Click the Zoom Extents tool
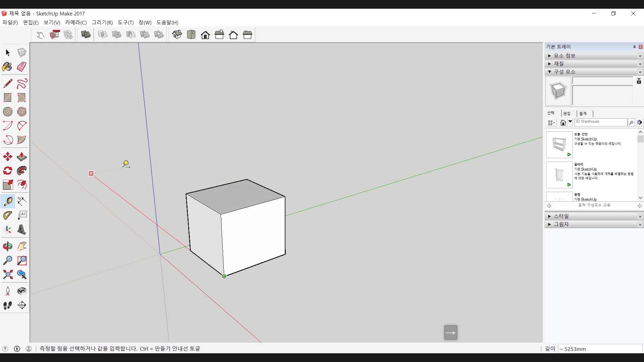The height and width of the screenshot is (362, 644). [7, 275]
